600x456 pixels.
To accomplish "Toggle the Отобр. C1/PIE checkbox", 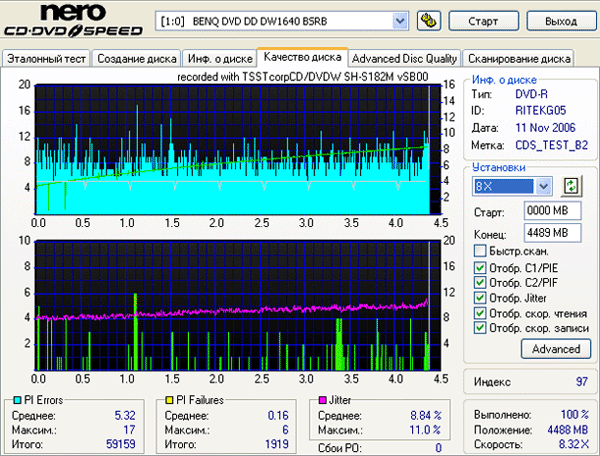I will (481, 267).
